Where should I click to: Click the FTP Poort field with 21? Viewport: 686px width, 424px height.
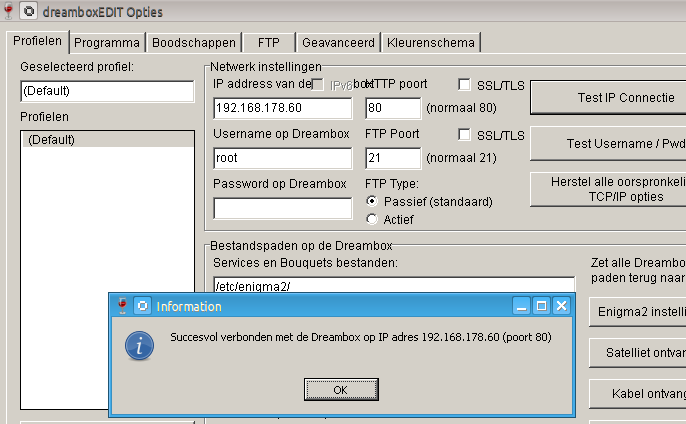point(393,158)
